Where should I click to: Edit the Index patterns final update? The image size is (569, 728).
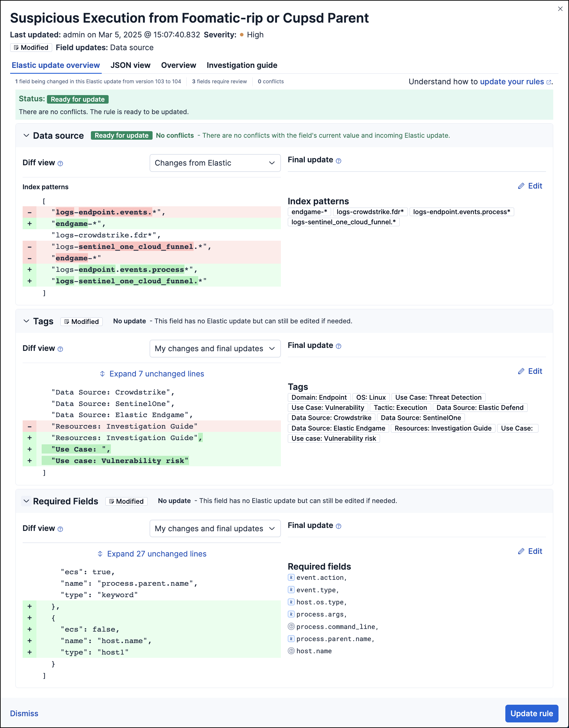coord(530,186)
